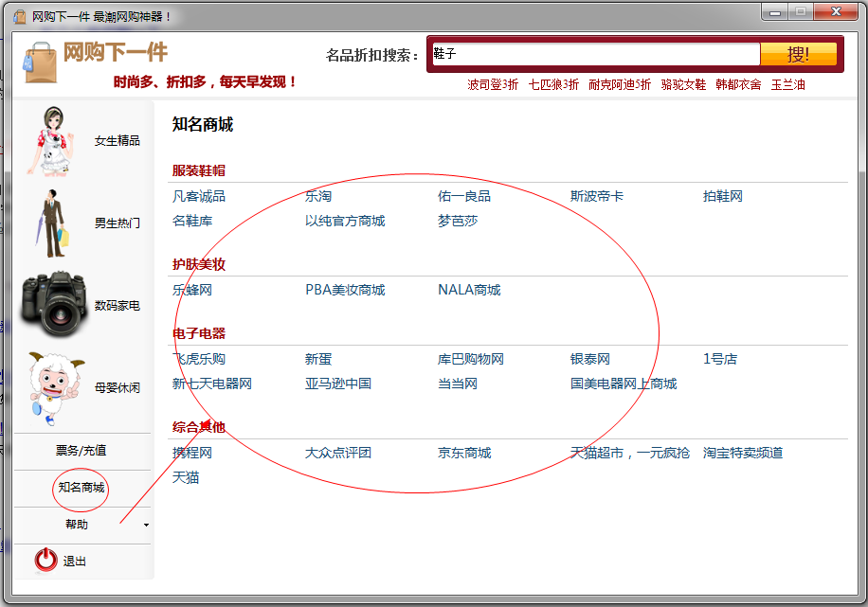Screen dimensions: 868x607
Task: Maximize the window
Action: (801, 12)
